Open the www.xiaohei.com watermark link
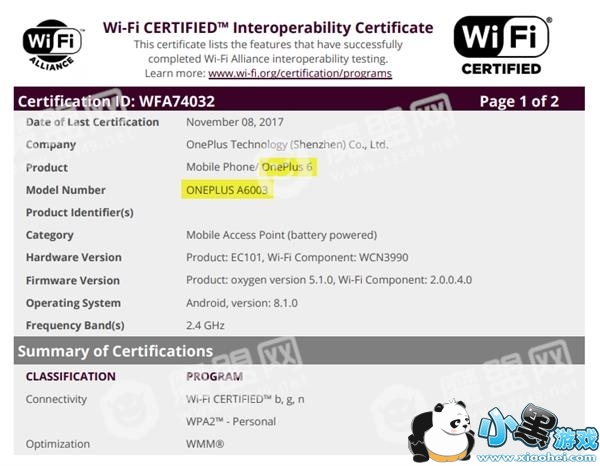This screenshot has height=466, width=600. point(536,457)
